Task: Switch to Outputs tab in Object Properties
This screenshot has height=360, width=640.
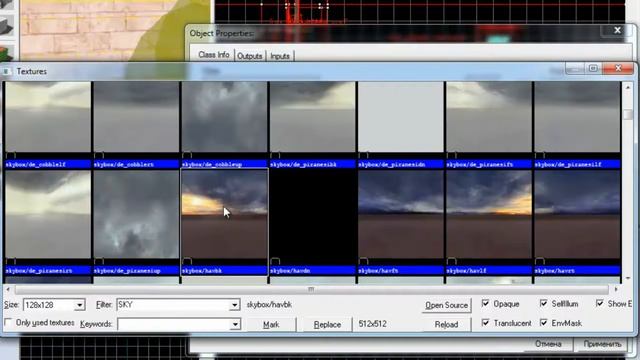Action: (x=249, y=56)
